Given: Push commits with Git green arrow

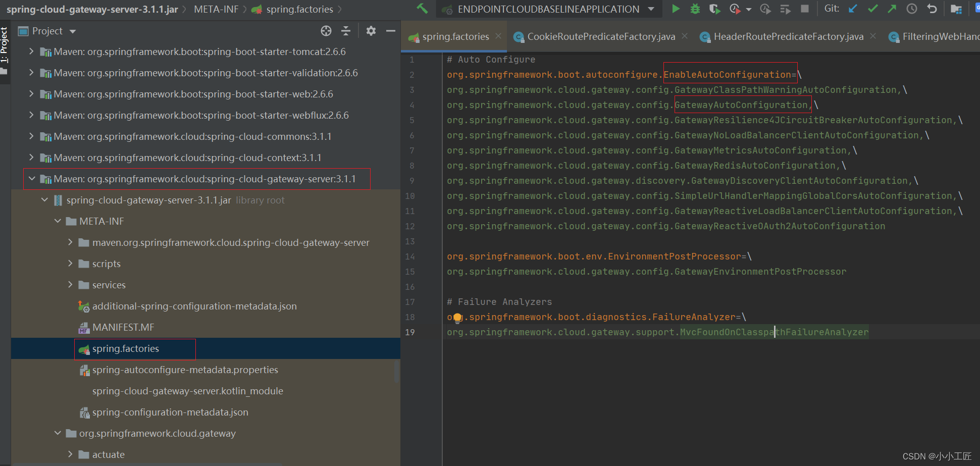Looking at the screenshot, I should tap(892, 9).
